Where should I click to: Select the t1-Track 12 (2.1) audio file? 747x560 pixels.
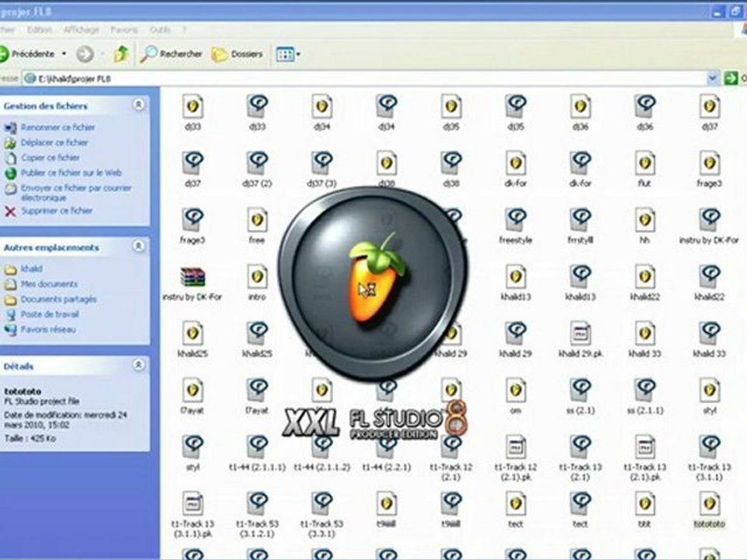pos(451,457)
